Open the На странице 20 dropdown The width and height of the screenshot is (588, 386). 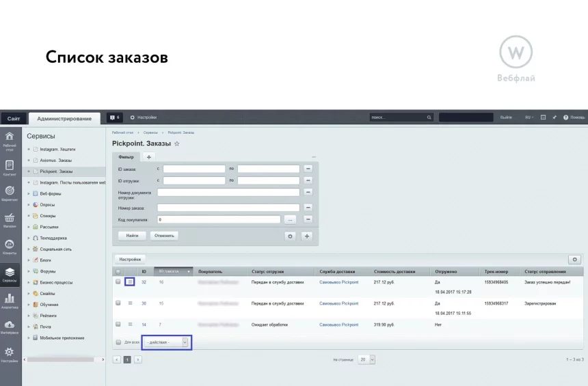pos(366,360)
